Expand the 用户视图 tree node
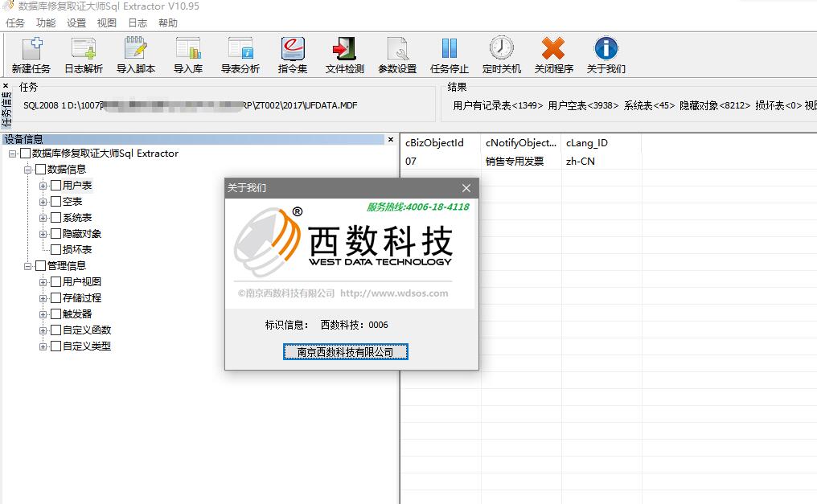 click(x=43, y=283)
